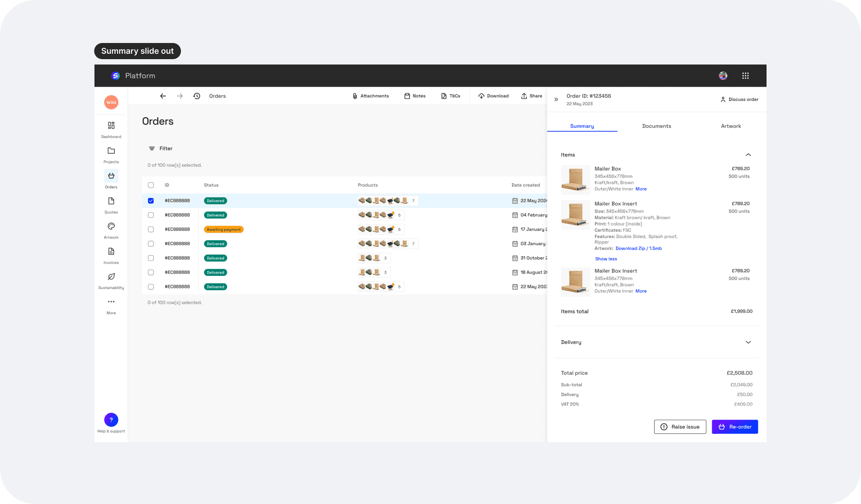Viewport: 861px width, 504px height.
Task: Switch to the Documents tab
Action: click(x=656, y=126)
